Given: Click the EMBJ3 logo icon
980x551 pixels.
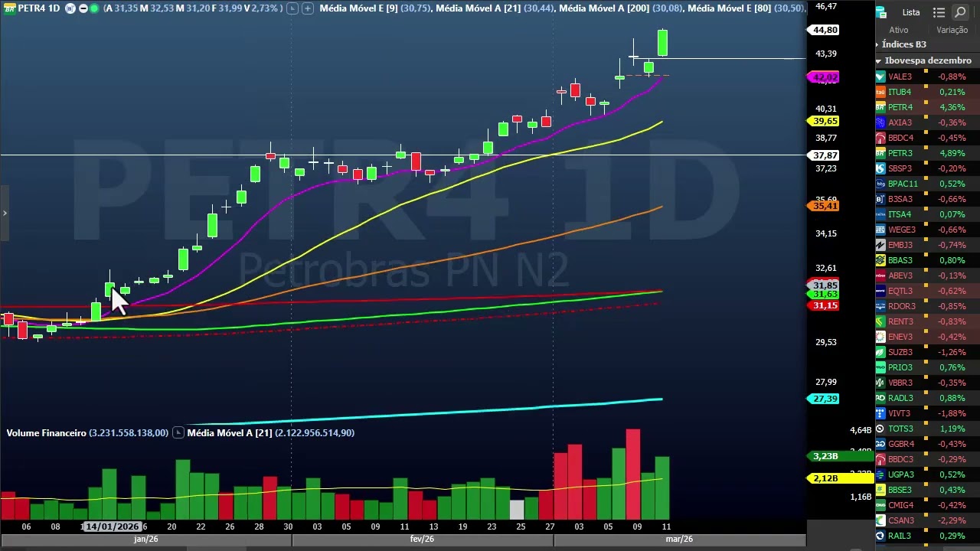Looking at the screenshot, I should [880, 245].
